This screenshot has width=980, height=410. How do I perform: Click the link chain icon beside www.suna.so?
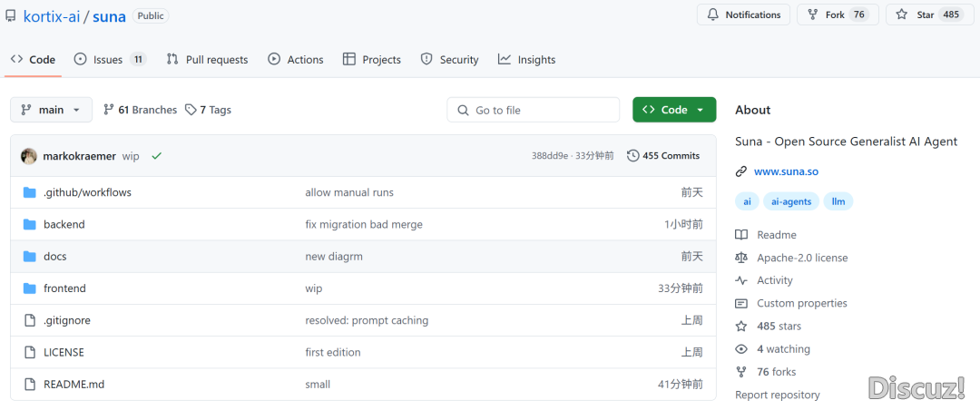(x=741, y=171)
